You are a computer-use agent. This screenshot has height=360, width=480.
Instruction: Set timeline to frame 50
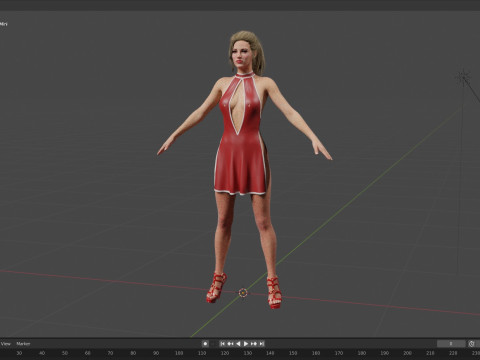coord(65,353)
